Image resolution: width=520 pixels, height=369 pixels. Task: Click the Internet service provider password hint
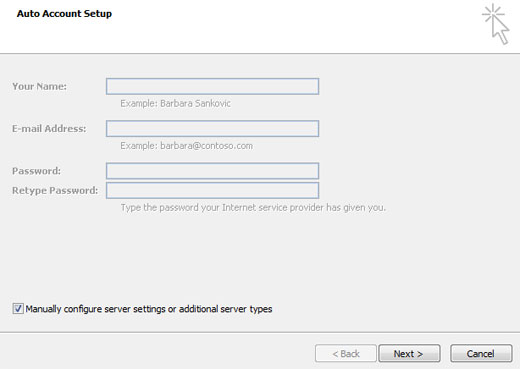pyautogui.click(x=253, y=208)
